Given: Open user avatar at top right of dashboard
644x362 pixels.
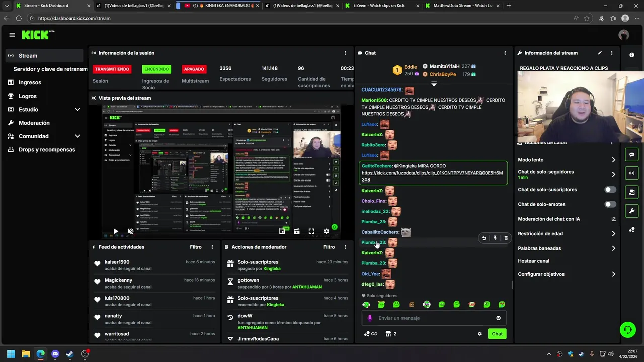Looking at the screenshot, I should tap(624, 35).
